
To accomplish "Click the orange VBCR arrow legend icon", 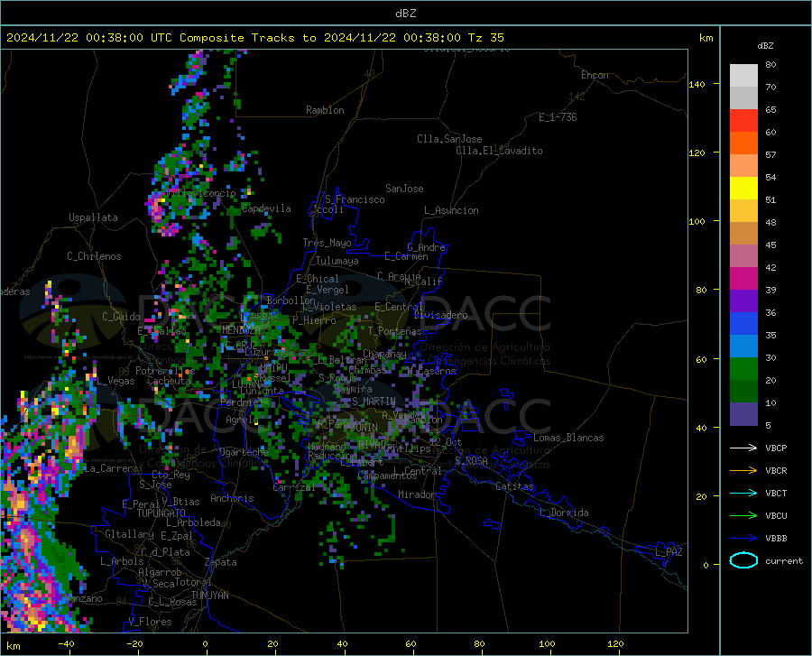I will click(x=743, y=470).
